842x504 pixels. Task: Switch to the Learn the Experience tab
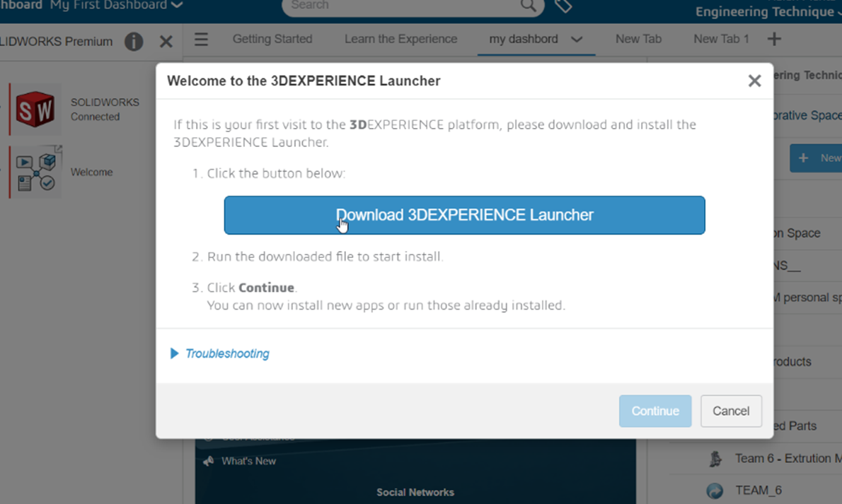[x=400, y=40]
